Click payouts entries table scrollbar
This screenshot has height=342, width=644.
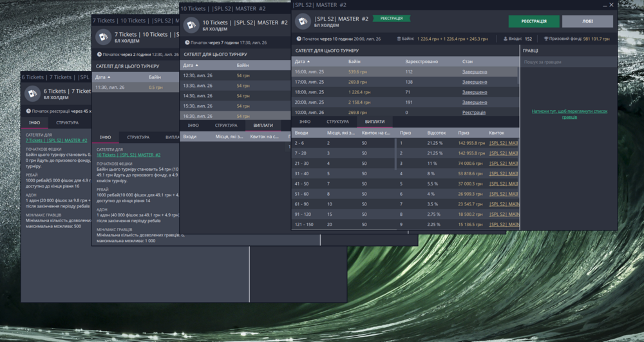point(396,154)
